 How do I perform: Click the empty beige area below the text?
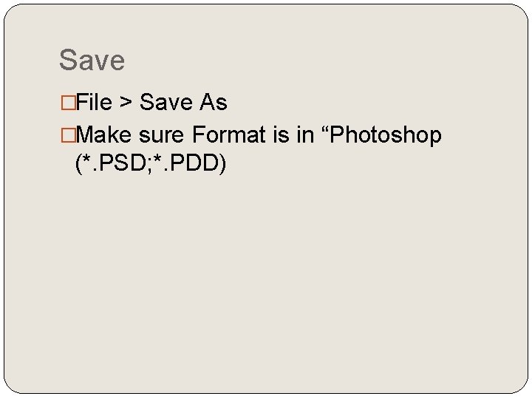point(266,279)
